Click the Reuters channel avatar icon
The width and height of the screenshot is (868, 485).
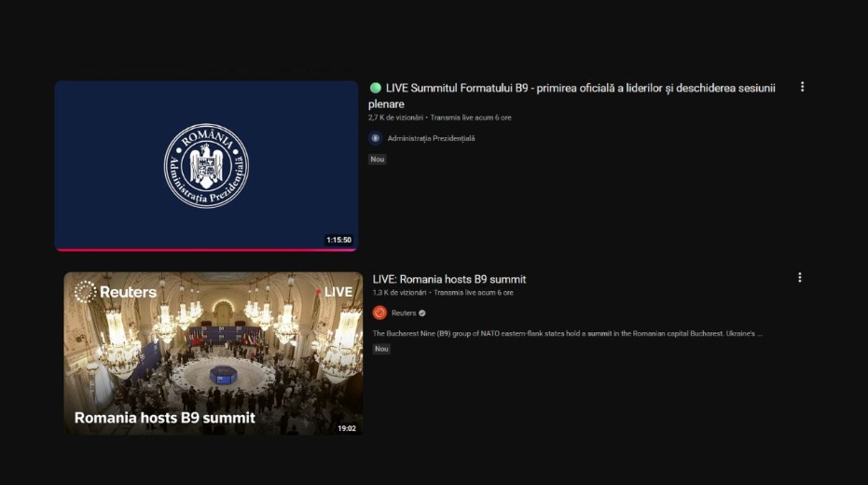379,312
